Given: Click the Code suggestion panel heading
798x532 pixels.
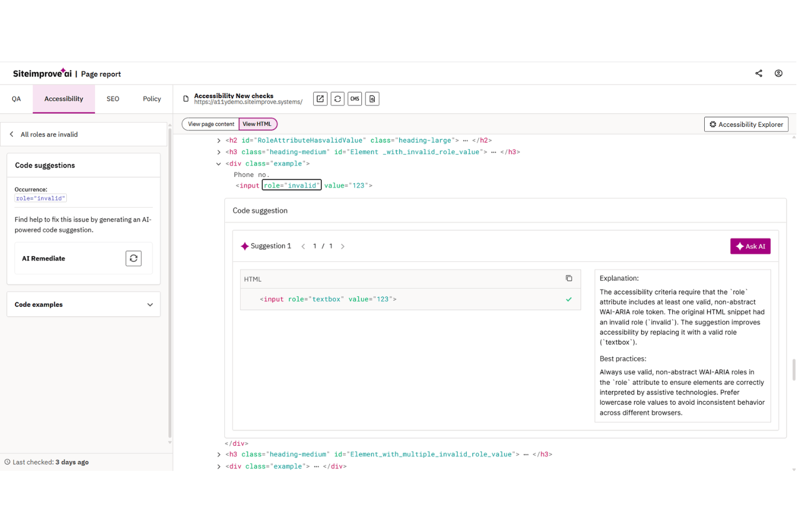Looking at the screenshot, I should click(x=260, y=211).
